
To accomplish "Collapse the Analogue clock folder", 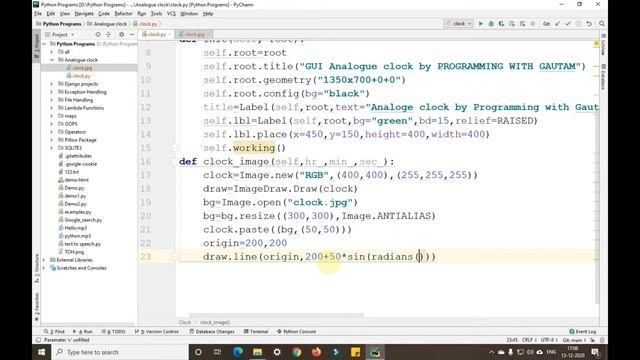I will [52, 60].
